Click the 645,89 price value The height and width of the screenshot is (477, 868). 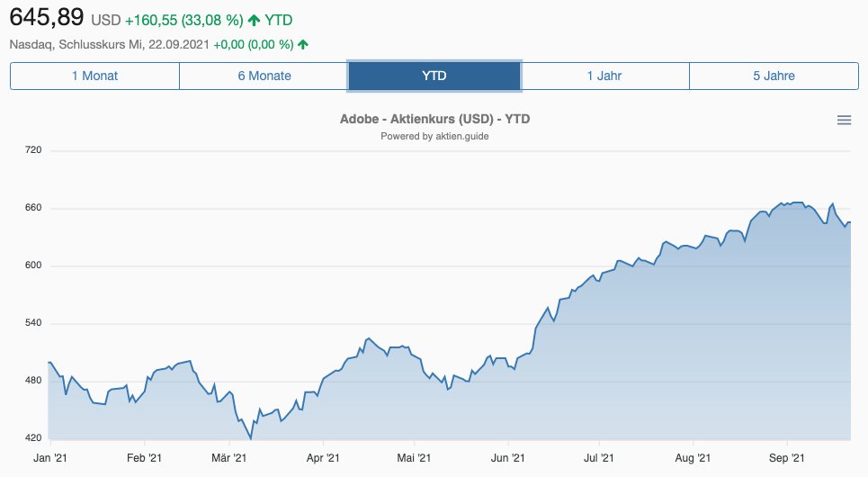[x=47, y=17]
